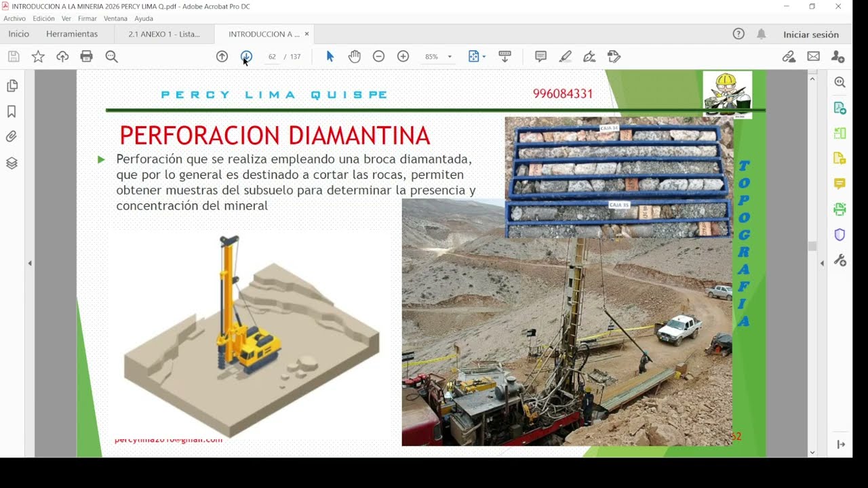Send file by email envelope icon

813,57
